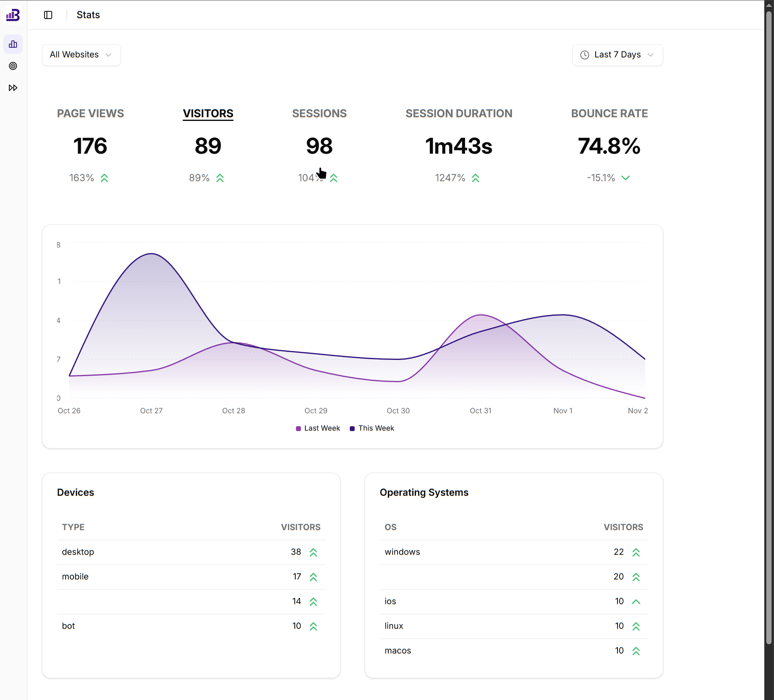
Task: Click the purple B logo icon
Action: click(x=13, y=15)
